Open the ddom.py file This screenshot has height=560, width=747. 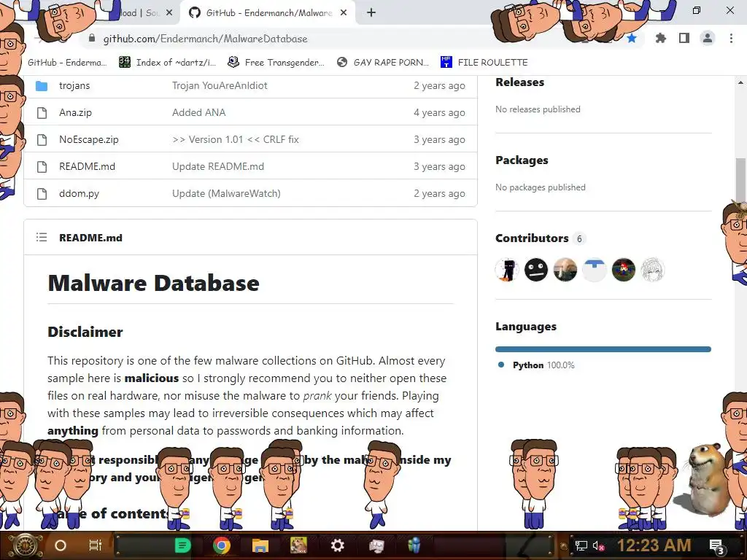click(x=79, y=194)
